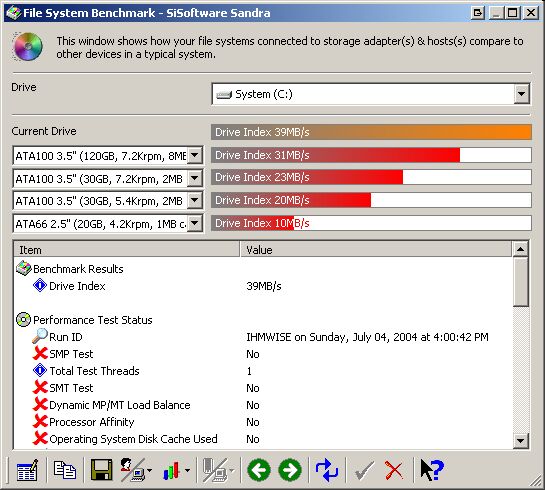Click the red X beside Dynamic MP/MT Load Balance
This screenshot has width=545, height=490.
coord(40,405)
